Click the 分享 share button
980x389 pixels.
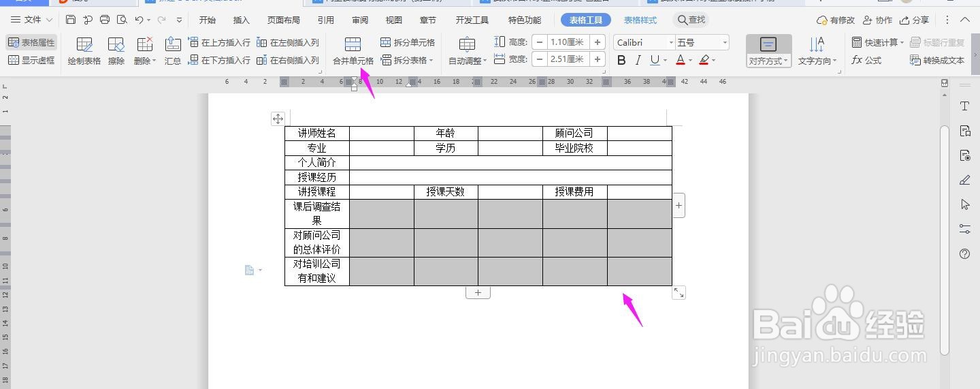(x=914, y=20)
